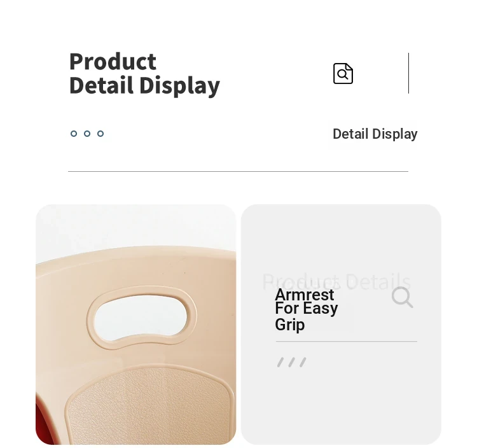Click the document search icon
Image resolution: width=477 pixels, height=448 pixels.
(x=343, y=73)
